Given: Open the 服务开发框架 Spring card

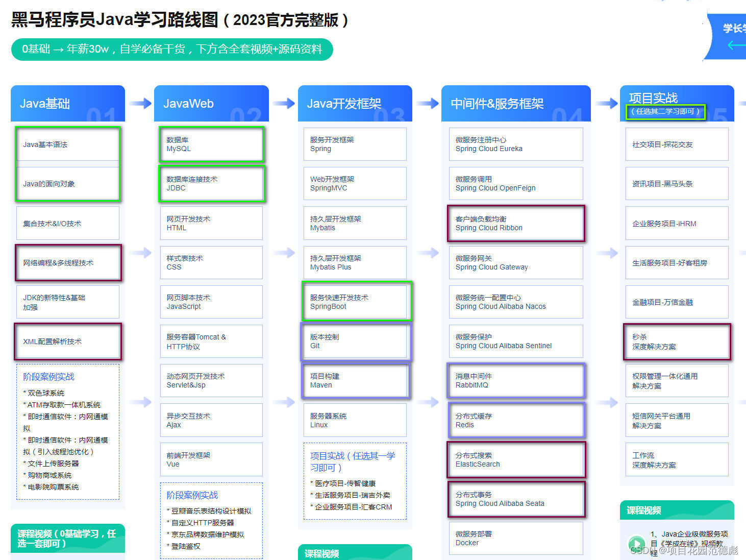Looking at the screenshot, I should click(x=355, y=144).
